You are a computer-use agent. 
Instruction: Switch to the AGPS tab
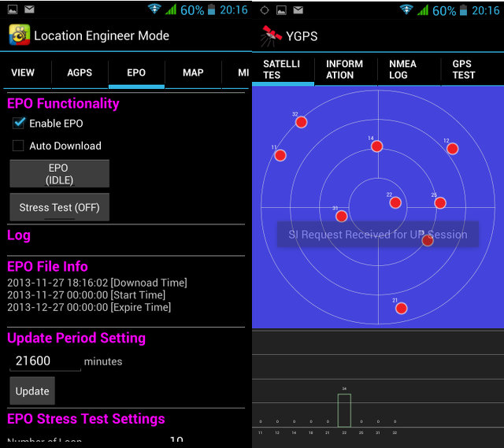click(80, 72)
